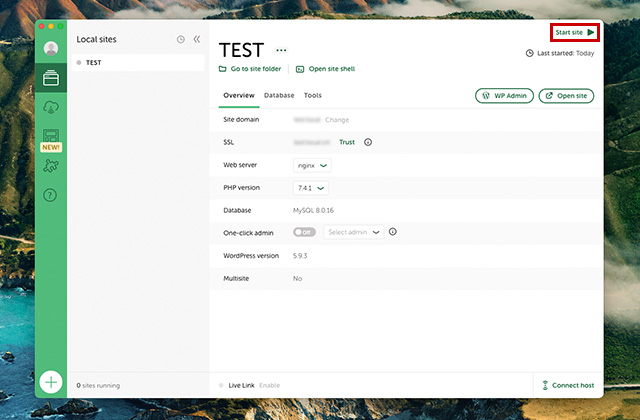Enable Live Link

[x=270, y=385]
